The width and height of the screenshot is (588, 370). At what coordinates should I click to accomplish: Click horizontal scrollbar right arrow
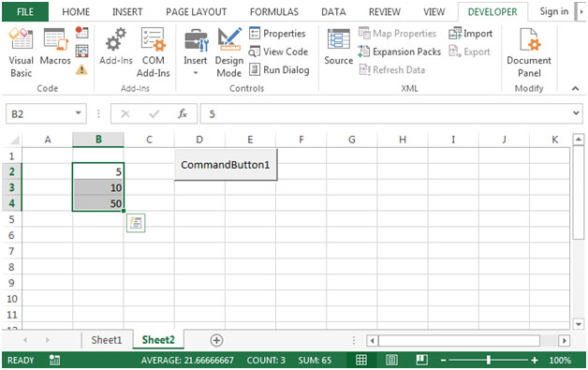point(564,341)
